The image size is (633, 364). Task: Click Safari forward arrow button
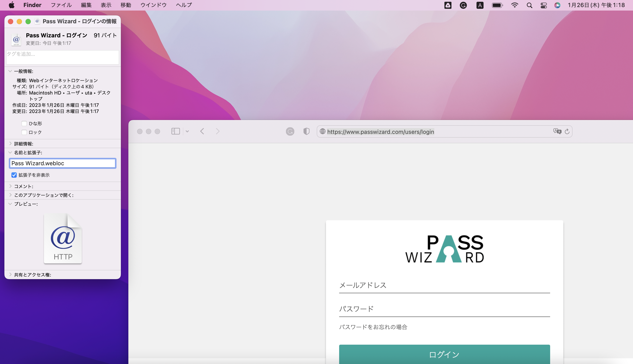click(x=218, y=131)
